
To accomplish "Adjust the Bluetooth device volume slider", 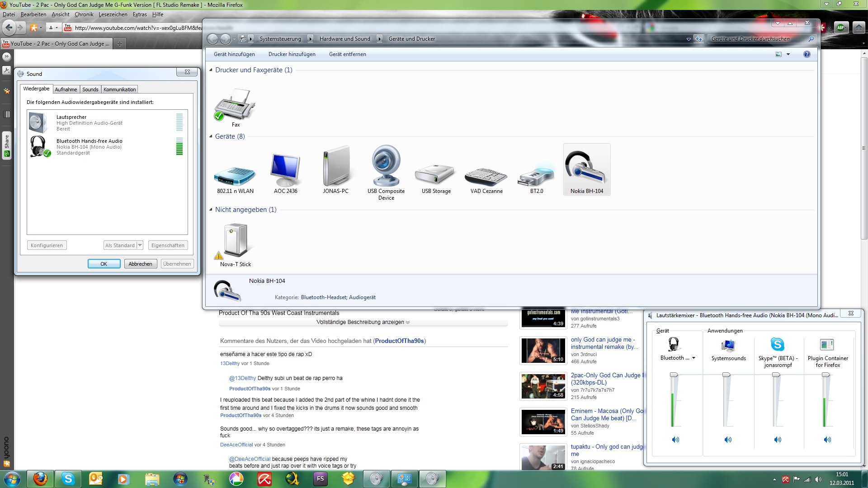I will tap(674, 375).
